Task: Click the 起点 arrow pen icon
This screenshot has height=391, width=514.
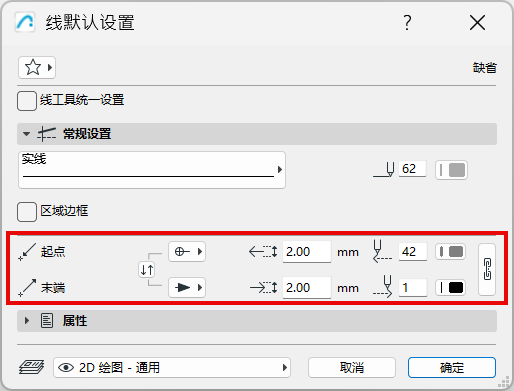Action: point(382,251)
